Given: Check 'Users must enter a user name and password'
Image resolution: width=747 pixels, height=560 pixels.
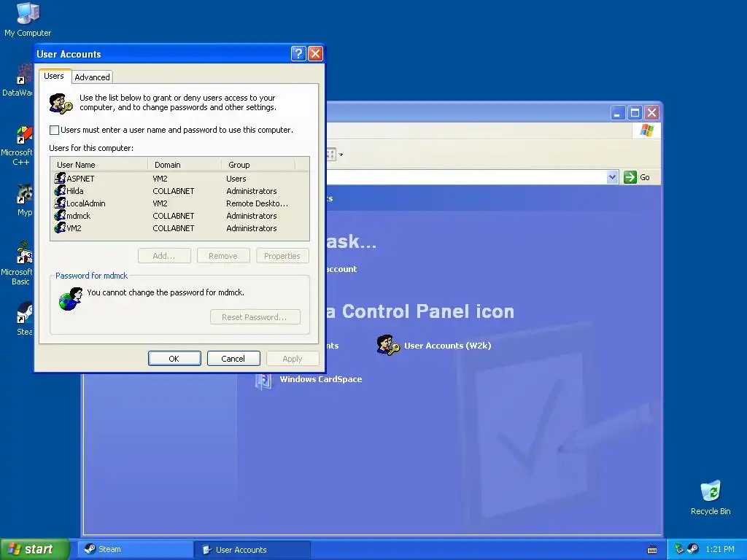Looking at the screenshot, I should point(54,130).
